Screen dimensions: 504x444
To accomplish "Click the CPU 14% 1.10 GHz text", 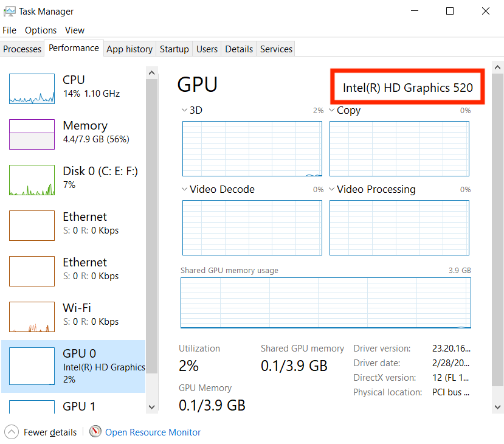I will 92,94.
